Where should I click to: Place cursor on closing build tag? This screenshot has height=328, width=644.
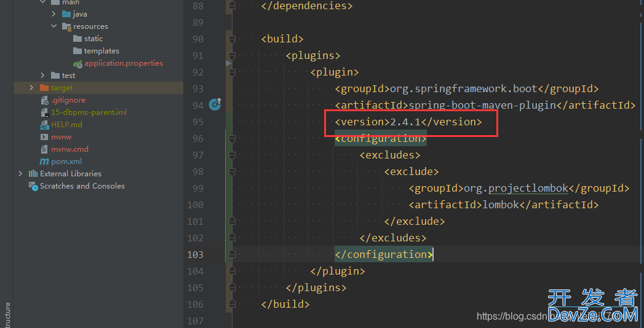click(x=285, y=304)
